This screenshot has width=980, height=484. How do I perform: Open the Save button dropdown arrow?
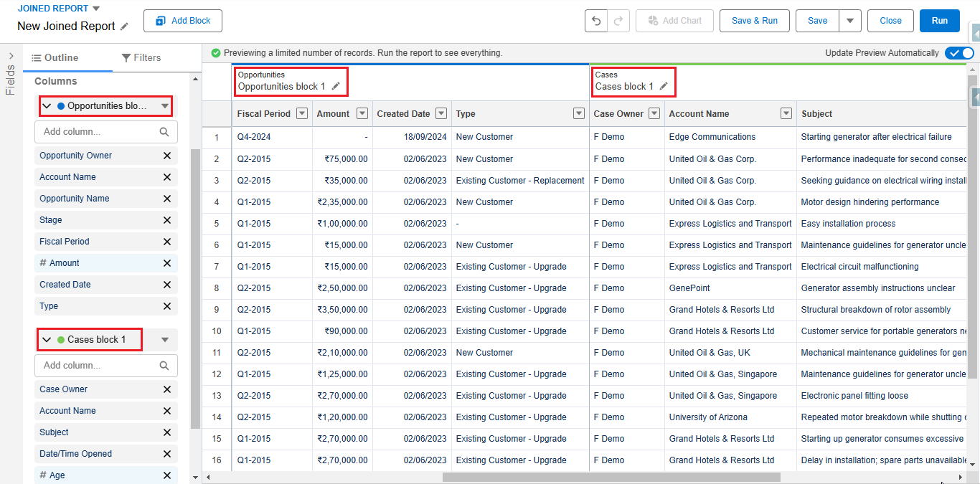click(849, 21)
